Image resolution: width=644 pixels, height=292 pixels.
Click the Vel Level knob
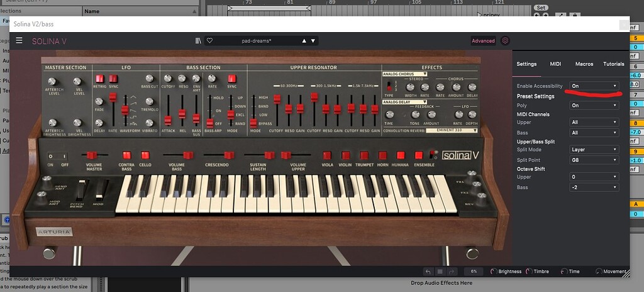coord(77,81)
